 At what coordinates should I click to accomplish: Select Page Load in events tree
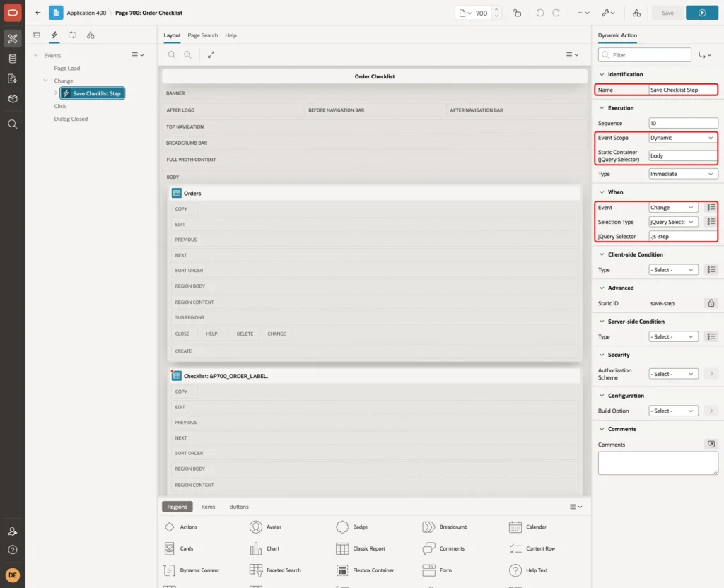(67, 68)
